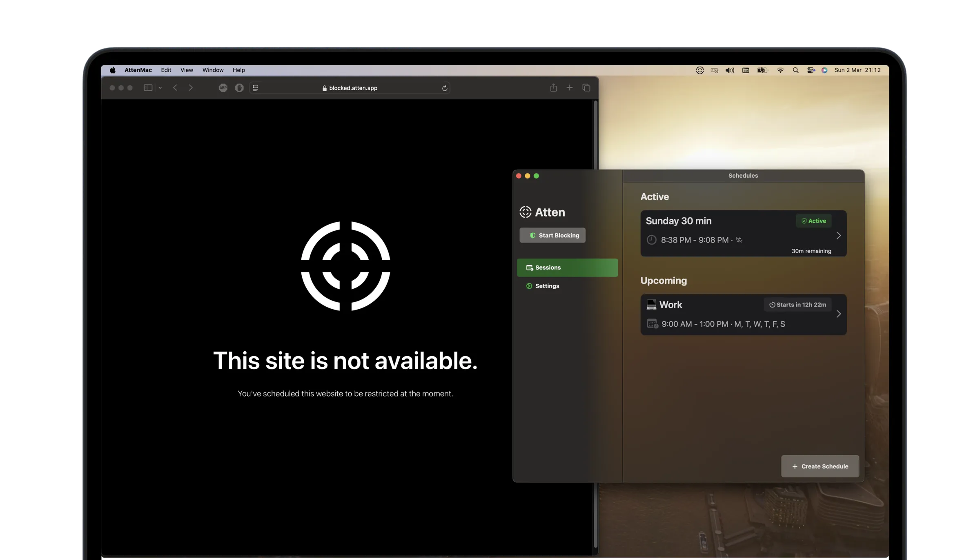Screen dimensions: 980x560
Task: Show Safari tab overview icon
Action: [x=586, y=88]
